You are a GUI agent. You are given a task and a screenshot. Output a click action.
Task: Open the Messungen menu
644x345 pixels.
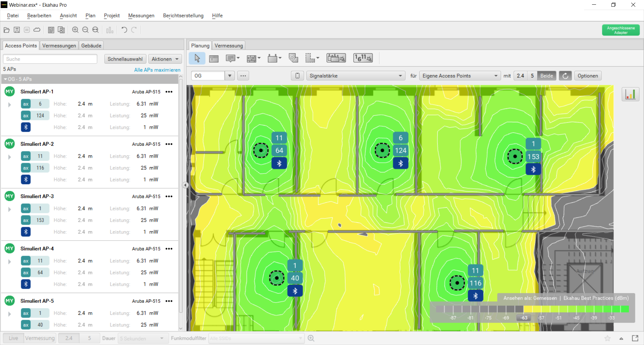point(141,16)
